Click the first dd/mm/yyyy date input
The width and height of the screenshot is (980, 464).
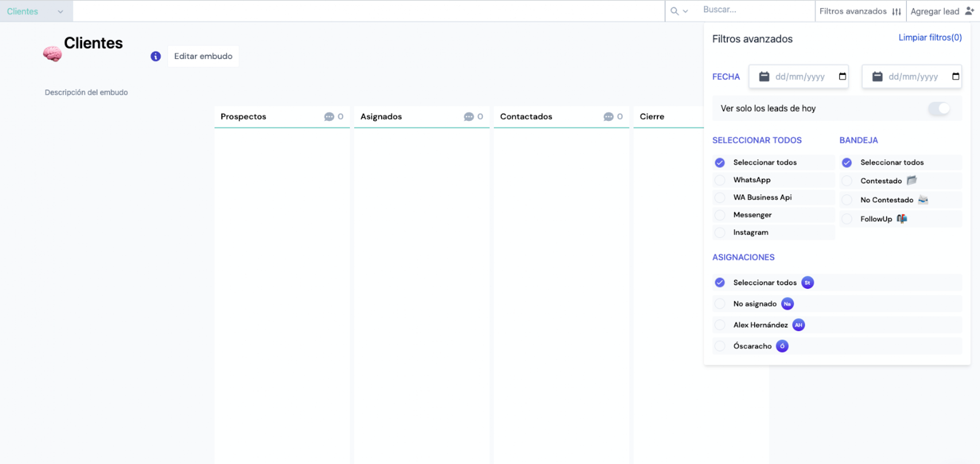[x=799, y=77]
